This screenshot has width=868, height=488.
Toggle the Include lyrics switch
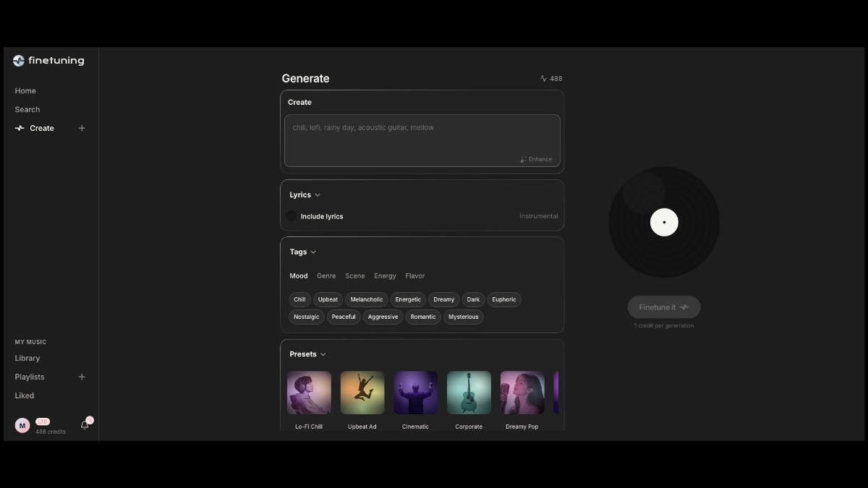click(292, 216)
